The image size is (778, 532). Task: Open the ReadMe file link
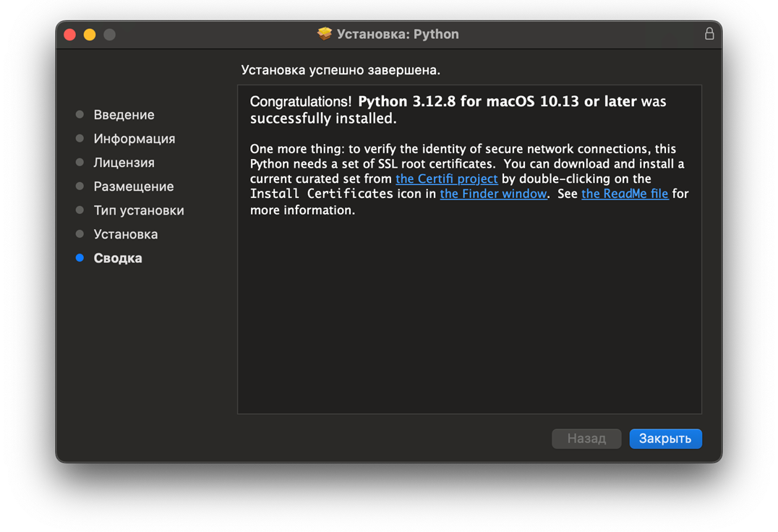(x=625, y=194)
